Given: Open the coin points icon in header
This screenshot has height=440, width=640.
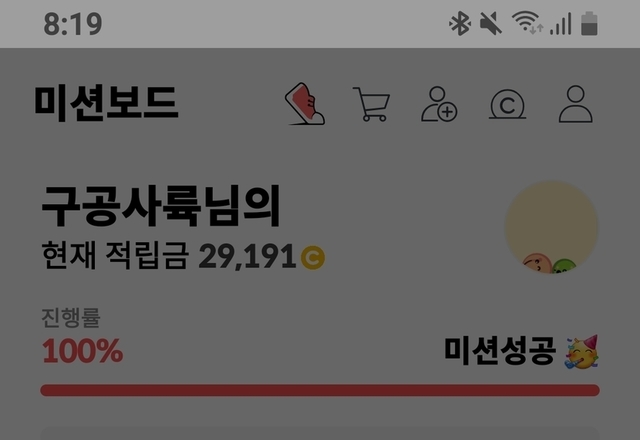Looking at the screenshot, I should tap(507, 104).
